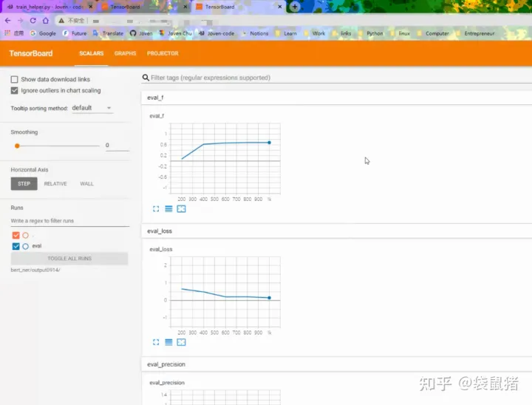Viewport: 532px width, 405px height.
Task: Expand eval_f chart to full size
Action: pyautogui.click(x=156, y=209)
